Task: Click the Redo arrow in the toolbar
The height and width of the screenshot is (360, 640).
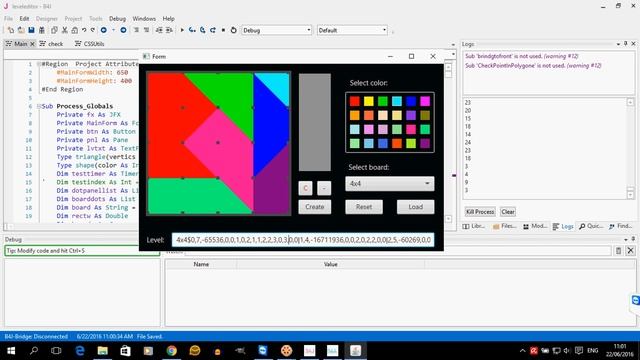Action: [x=93, y=30]
